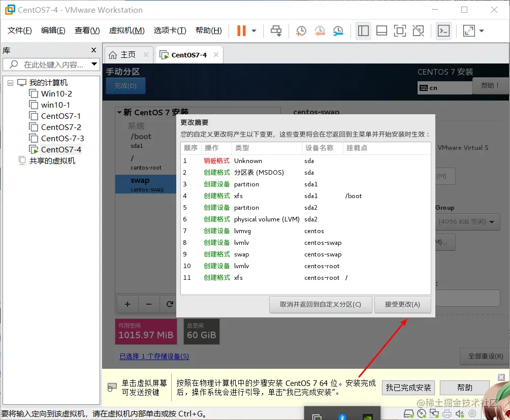Select Win10-2 in the library
510x420 pixels.
pyautogui.click(x=56, y=94)
